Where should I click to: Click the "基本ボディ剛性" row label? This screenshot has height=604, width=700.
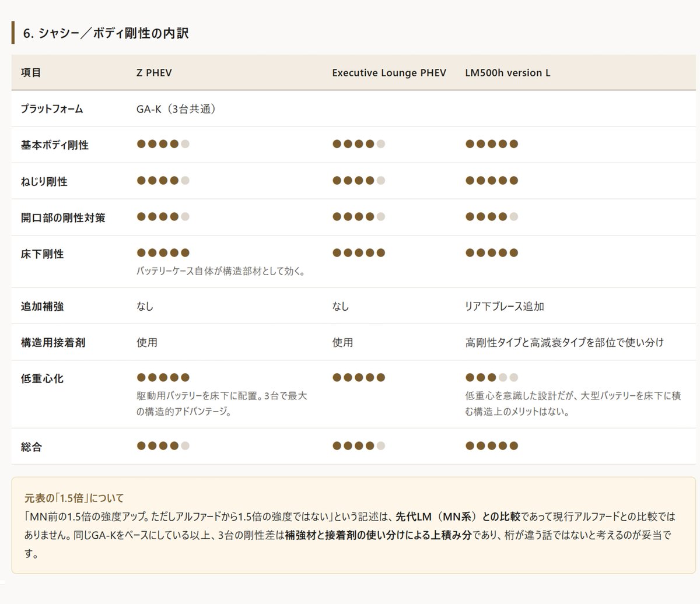click(55, 145)
